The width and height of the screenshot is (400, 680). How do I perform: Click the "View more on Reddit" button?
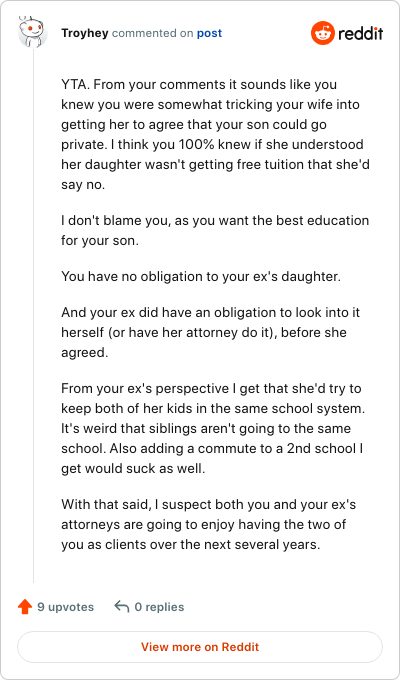coord(200,647)
